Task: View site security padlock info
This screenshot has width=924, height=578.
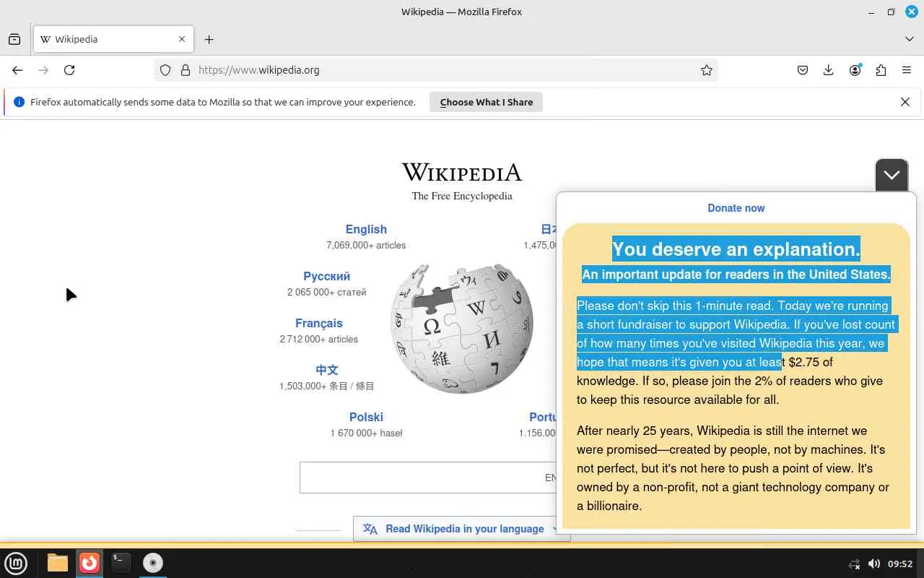Action: point(186,70)
